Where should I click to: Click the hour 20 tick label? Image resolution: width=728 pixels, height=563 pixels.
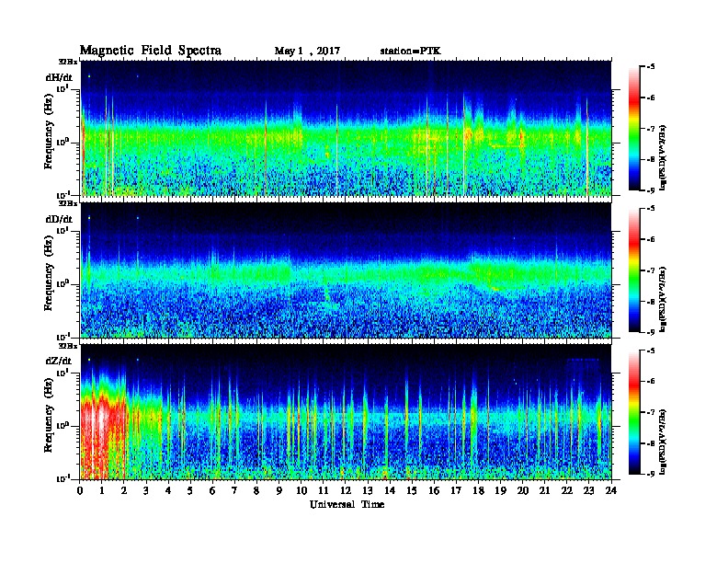coord(523,490)
